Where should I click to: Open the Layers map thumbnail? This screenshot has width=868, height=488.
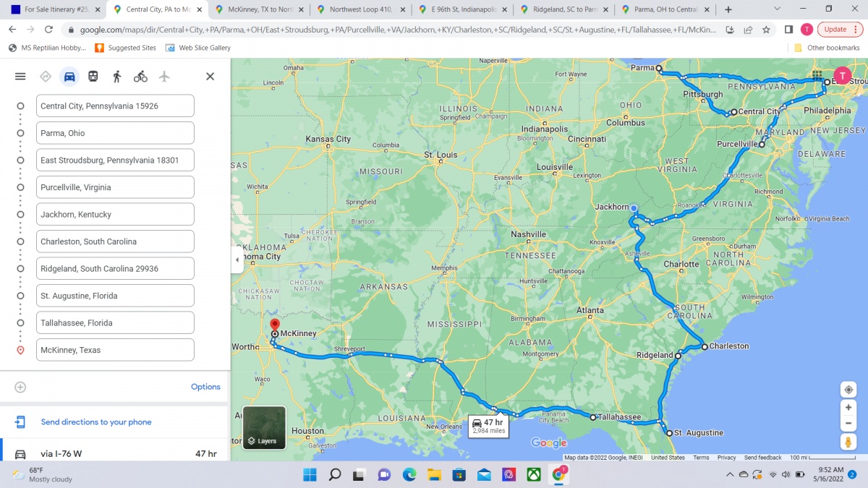[x=264, y=427]
